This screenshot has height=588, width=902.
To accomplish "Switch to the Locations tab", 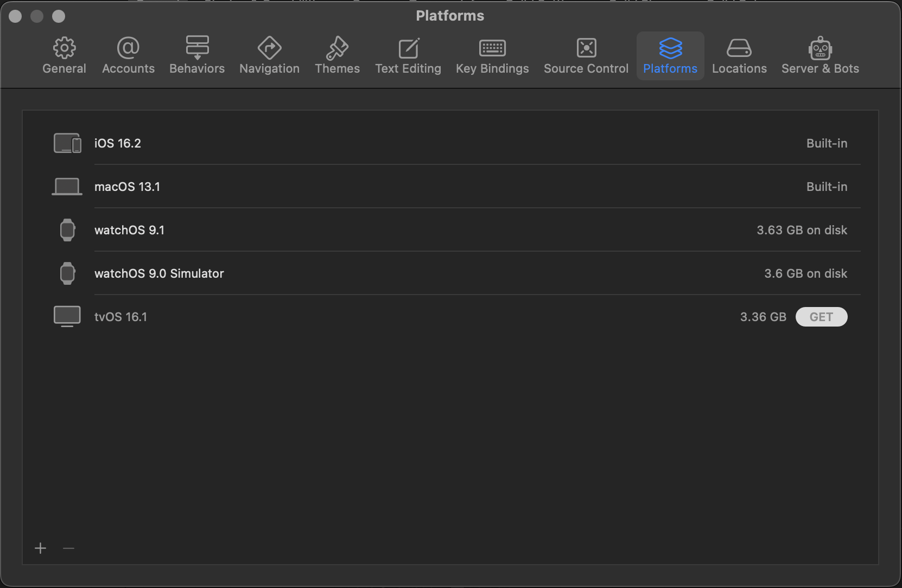I will [x=739, y=55].
